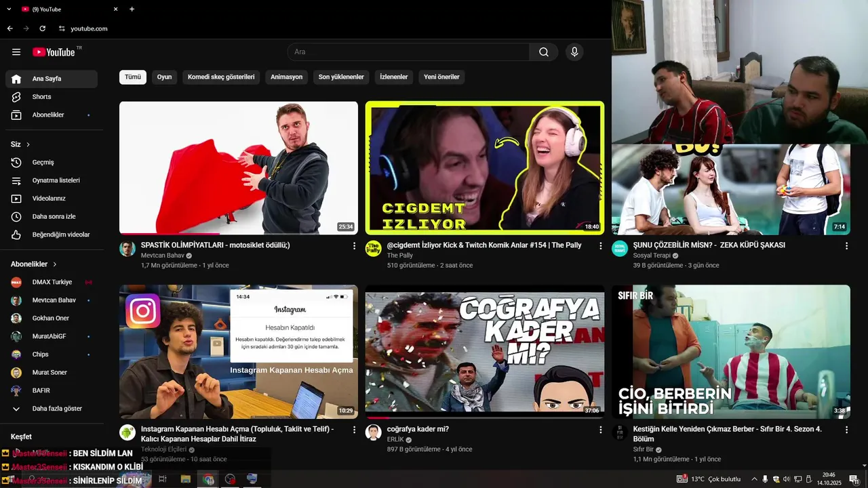
Task: Open options menu for cigdemt İzliyor video
Action: coord(600,246)
